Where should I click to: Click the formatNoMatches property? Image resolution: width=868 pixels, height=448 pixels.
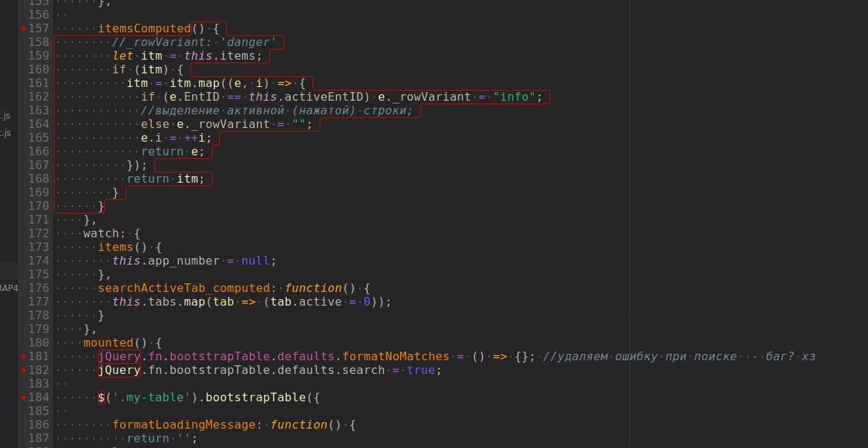pos(396,357)
